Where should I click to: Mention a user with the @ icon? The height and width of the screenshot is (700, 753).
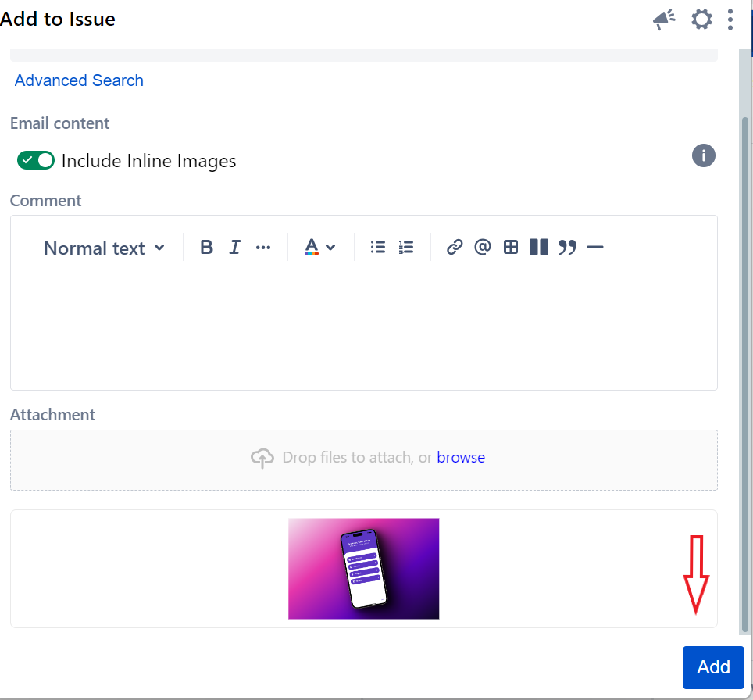(483, 248)
